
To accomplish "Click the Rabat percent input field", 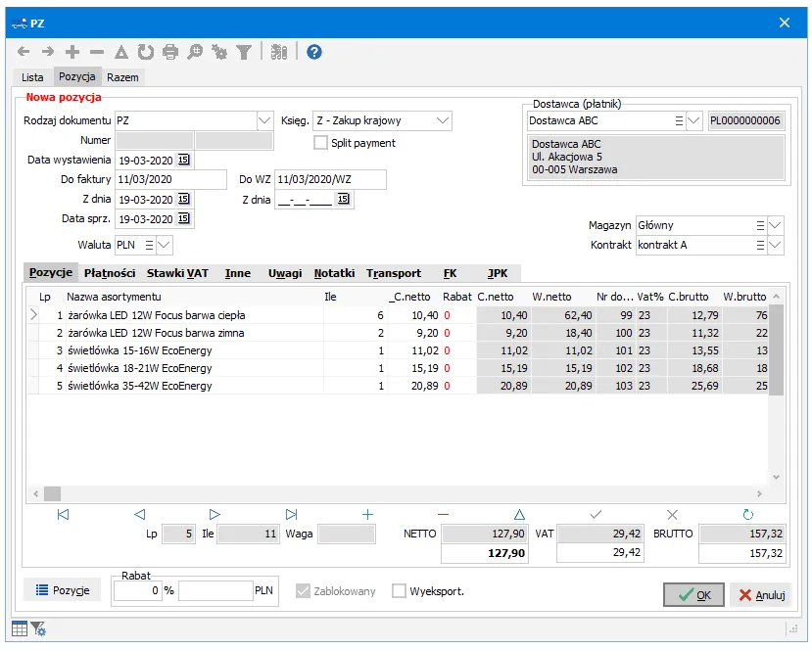I will (x=137, y=590).
